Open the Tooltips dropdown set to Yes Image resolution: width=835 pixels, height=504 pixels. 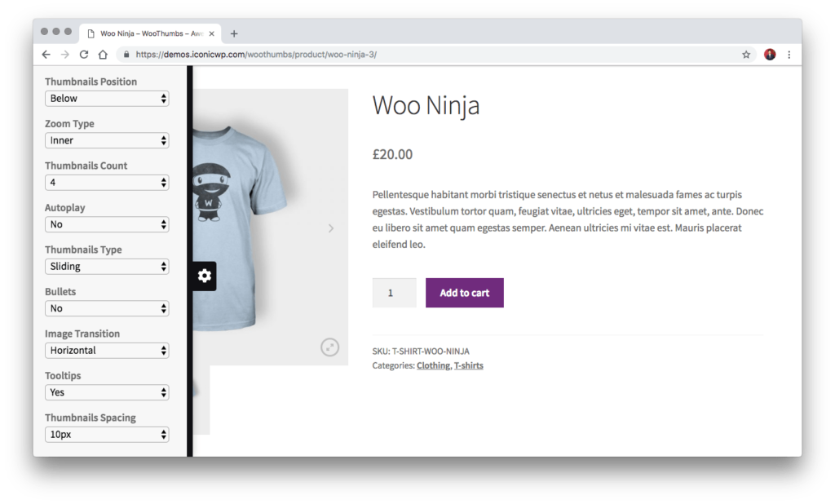click(x=107, y=392)
